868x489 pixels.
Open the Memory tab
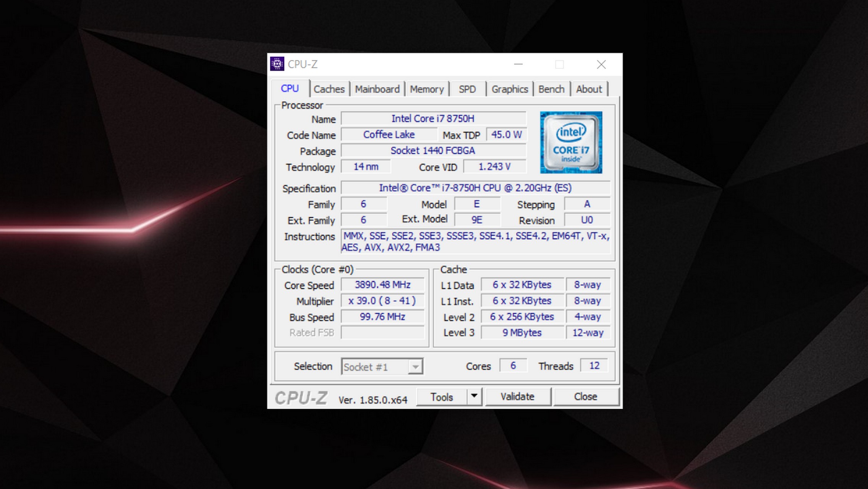[x=427, y=89]
